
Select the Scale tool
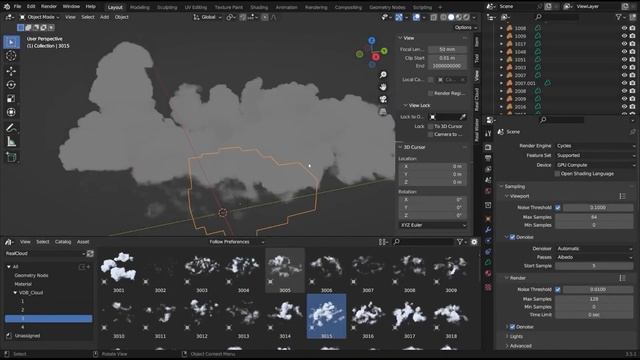click(x=11, y=98)
